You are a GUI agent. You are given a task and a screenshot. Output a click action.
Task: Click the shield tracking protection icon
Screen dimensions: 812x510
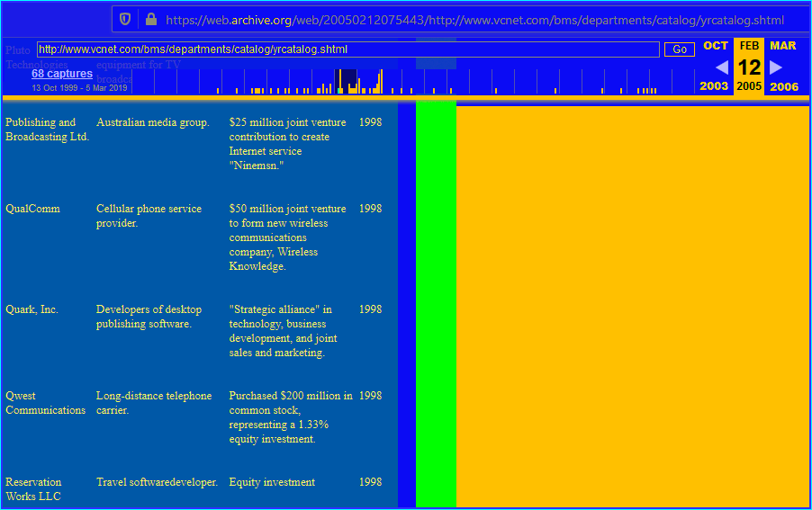coord(125,20)
